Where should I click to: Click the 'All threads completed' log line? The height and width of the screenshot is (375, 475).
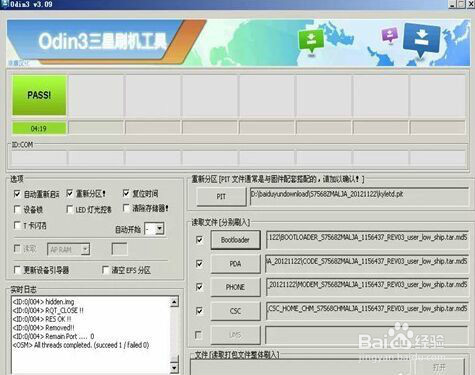coord(81,345)
